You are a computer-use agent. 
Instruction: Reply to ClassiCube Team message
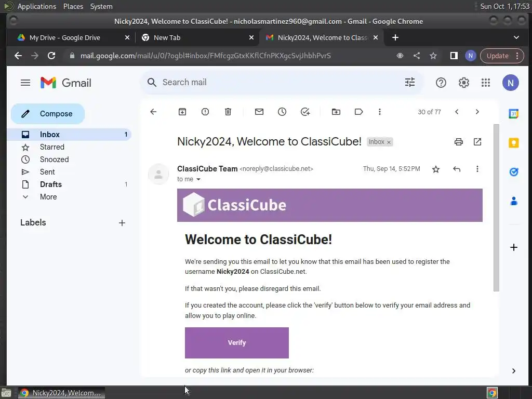click(x=457, y=169)
